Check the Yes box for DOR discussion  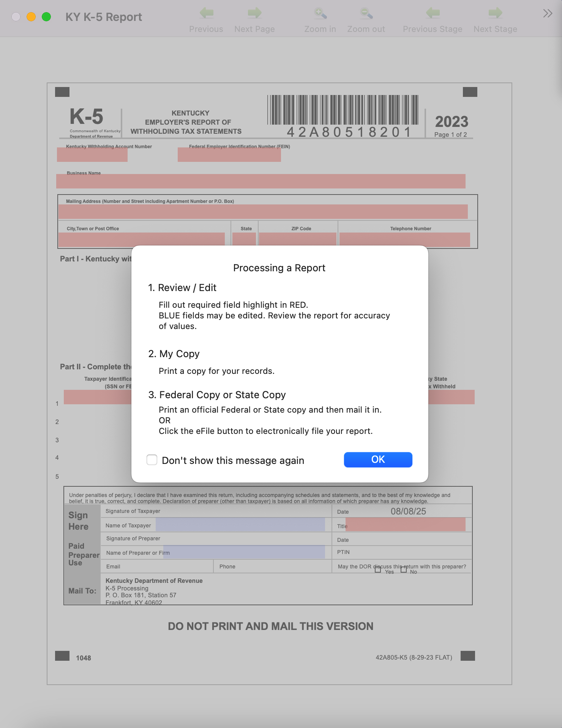click(x=378, y=570)
